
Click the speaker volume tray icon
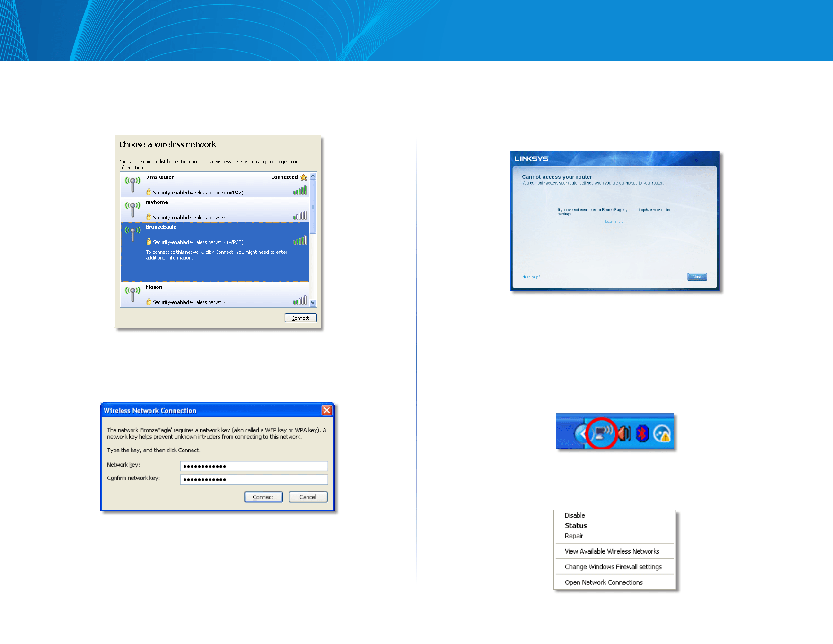pyautogui.click(x=624, y=433)
